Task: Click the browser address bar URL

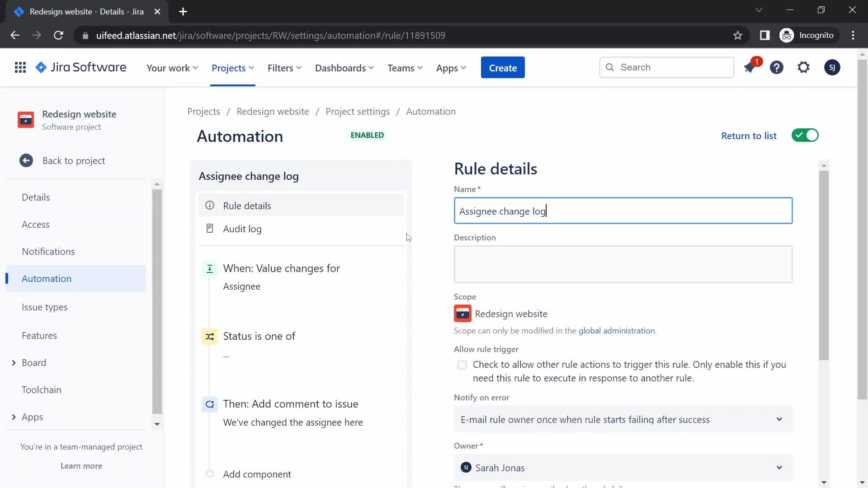Action: 270,36
